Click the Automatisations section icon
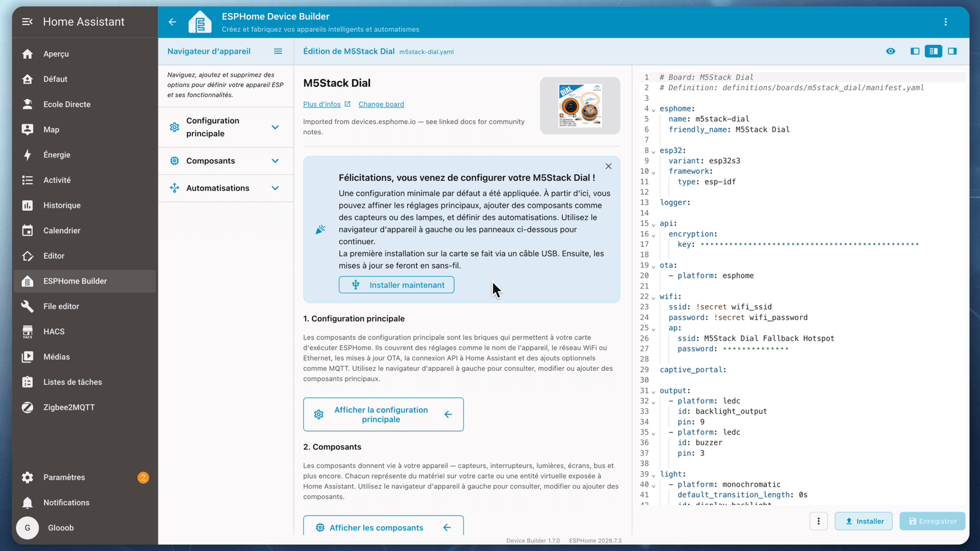Viewport: 980px width, 551px height. [175, 188]
